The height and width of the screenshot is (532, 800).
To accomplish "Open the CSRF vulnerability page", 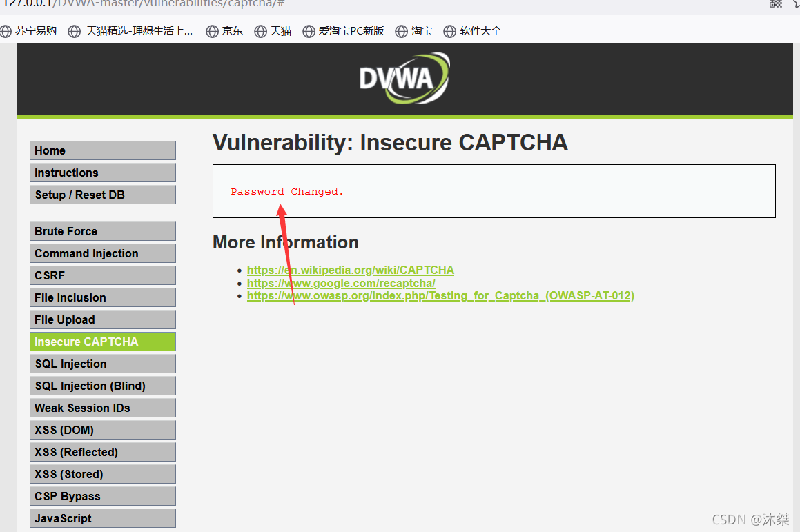I will (103, 275).
